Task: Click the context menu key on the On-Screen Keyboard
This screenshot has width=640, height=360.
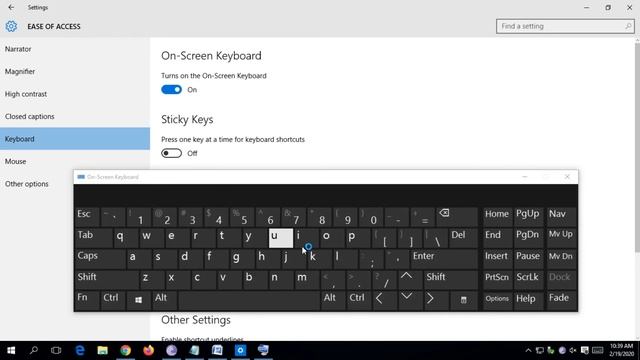Action: coord(463,300)
